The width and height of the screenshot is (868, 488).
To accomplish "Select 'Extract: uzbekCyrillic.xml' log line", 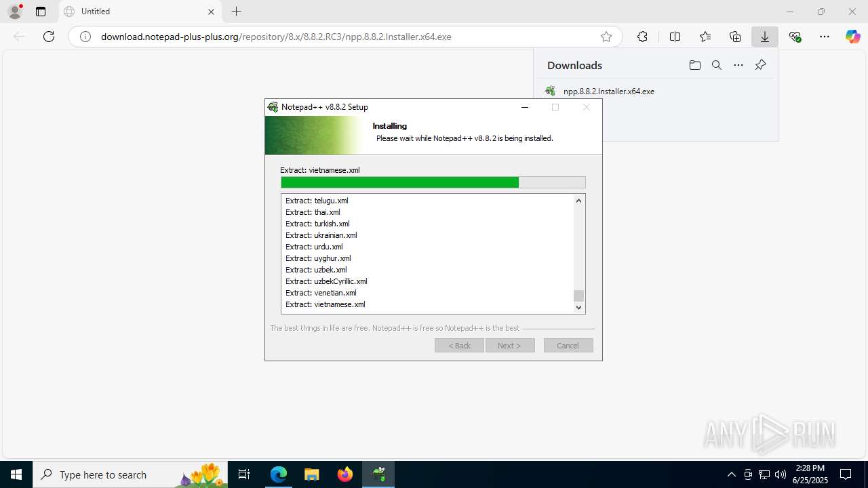I will 326,281.
